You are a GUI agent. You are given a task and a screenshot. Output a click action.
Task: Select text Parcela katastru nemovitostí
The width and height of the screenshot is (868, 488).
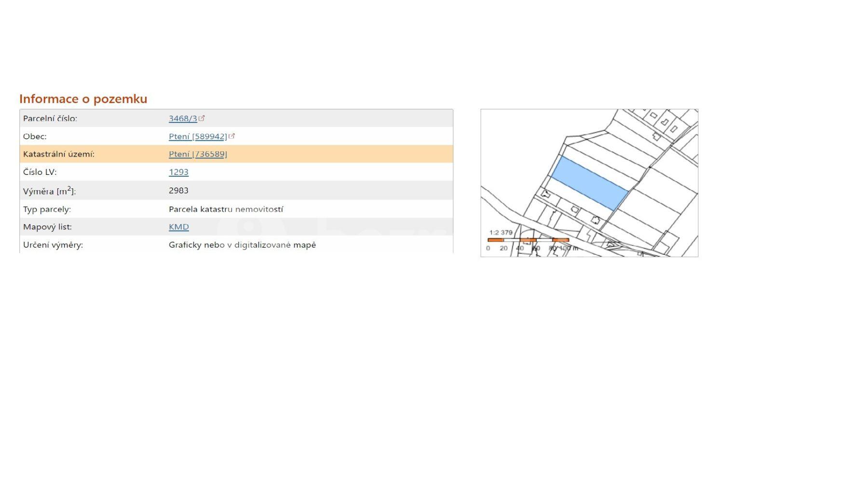226,209
